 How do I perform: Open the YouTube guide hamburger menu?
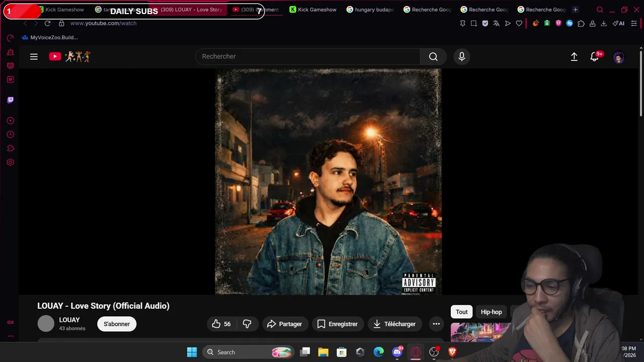click(34, 57)
